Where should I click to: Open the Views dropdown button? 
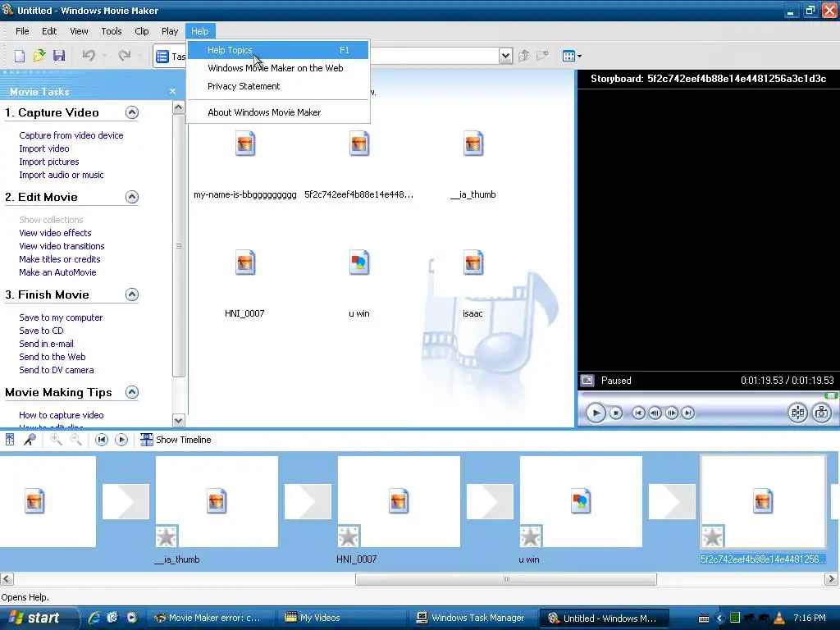pyautogui.click(x=572, y=56)
